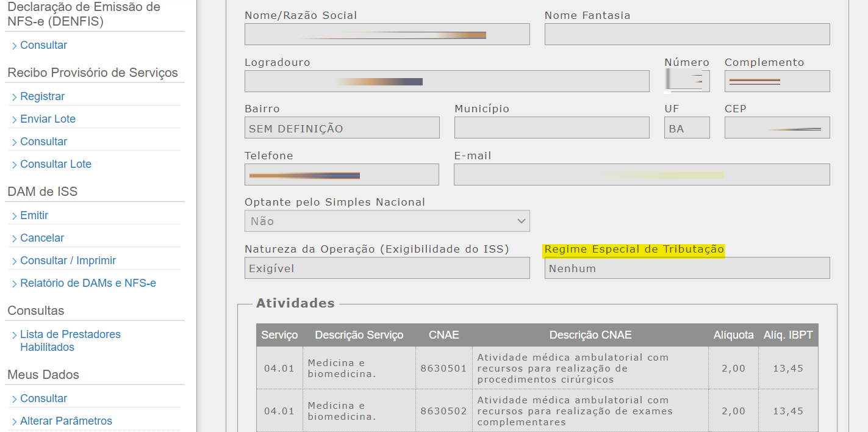Open Consultar under Recibo Provisório de Serviços

[43, 142]
